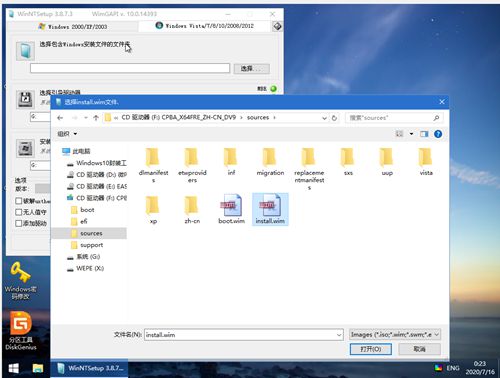Open the dlmanifests folder
This screenshot has height=378, width=500.
click(x=153, y=164)
